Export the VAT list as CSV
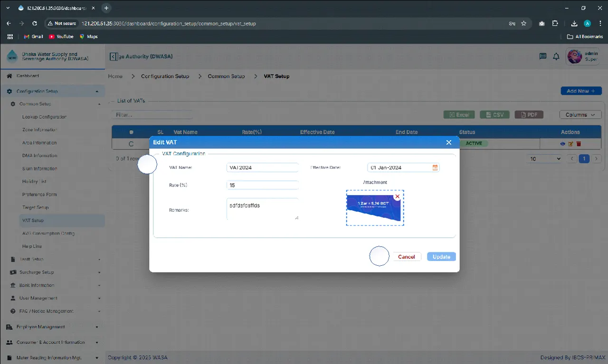Viewport: 608px width, 364px height. (495, 115)
